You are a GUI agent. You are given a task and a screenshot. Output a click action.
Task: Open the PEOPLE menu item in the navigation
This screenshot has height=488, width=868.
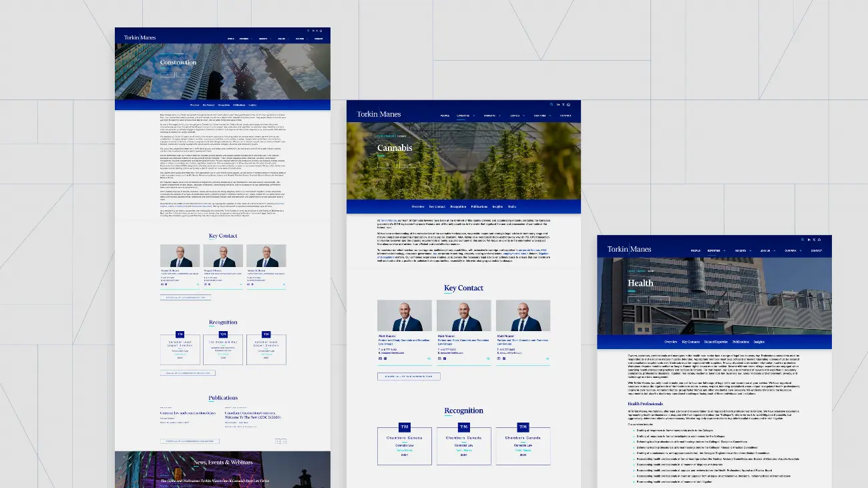coord(445,115)
